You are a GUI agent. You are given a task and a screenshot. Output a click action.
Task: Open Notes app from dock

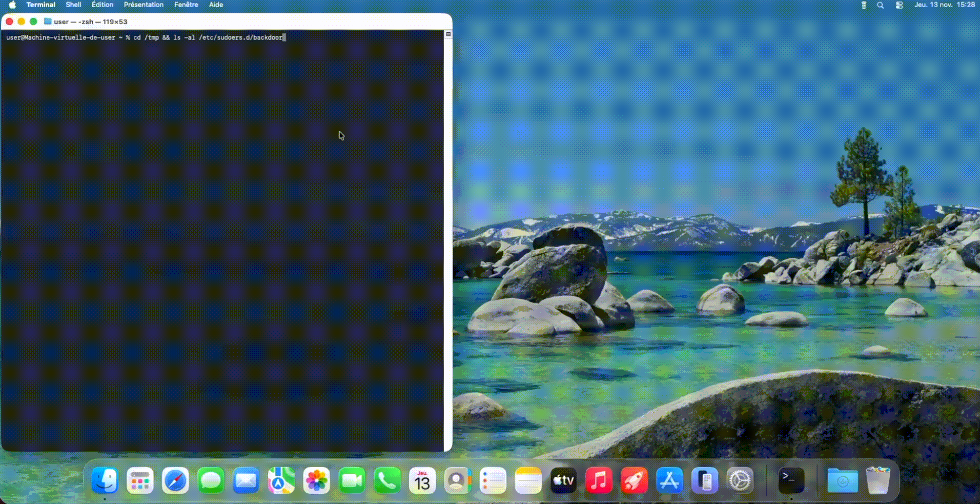[x=528, y=481]
